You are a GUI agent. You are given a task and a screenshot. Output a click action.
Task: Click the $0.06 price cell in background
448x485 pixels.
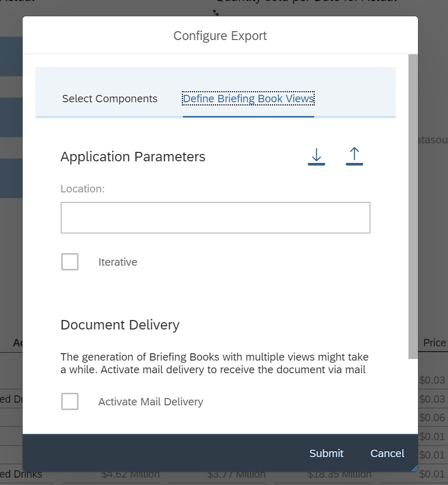click(432, 418)
